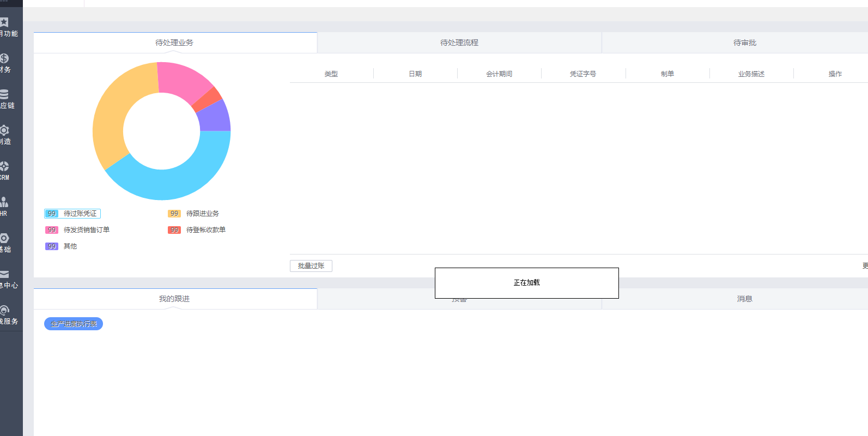Open the favorites star icon in sidebar
This screenshot has width=868, height=436.
coord(4,22)
